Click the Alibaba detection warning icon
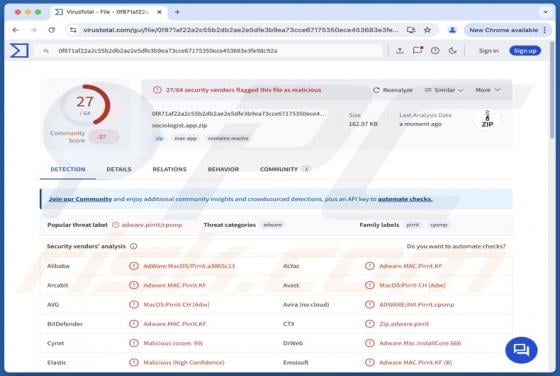Screen dimensions: 560x376 point(134,266)
